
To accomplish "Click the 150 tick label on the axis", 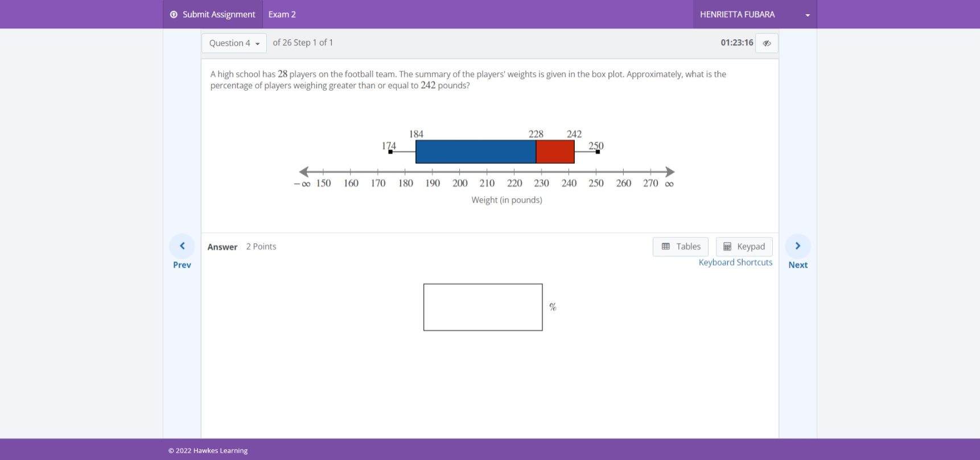I will 323,183.
